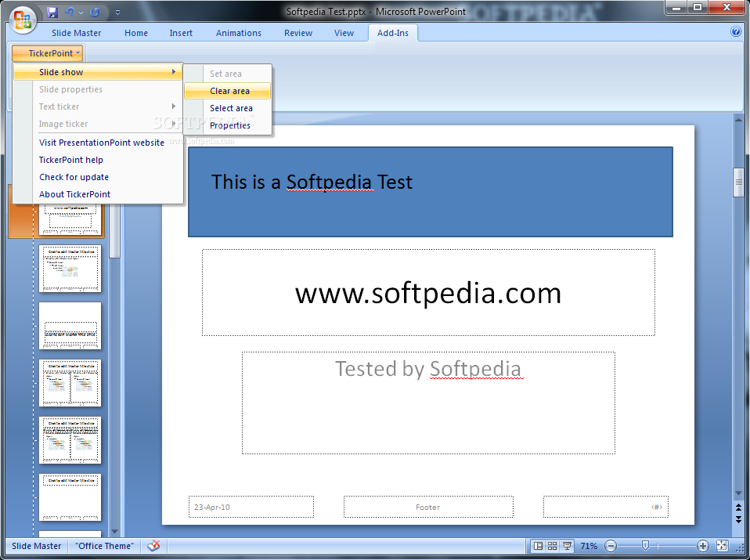Select the comparison layout thumbnail
The height and width of the screenshot is (560, 750).
click(70, 440)
